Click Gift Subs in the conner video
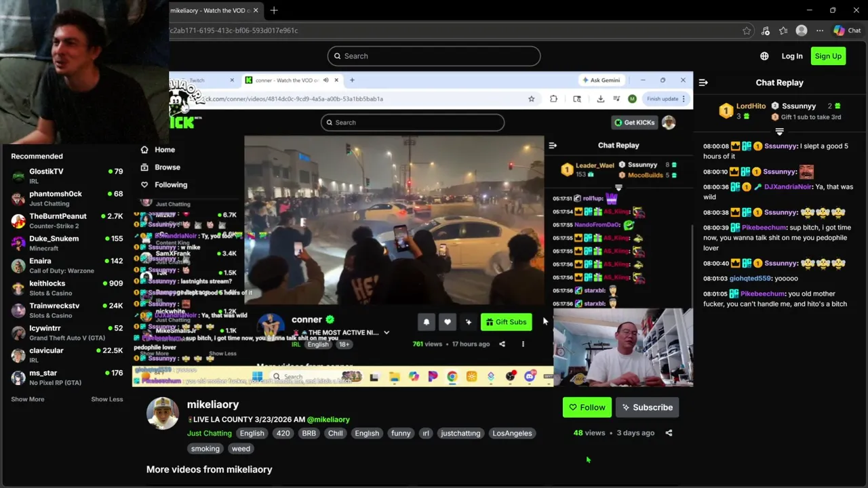The width and height of the screenshot is (868, 488). (506, 322)
